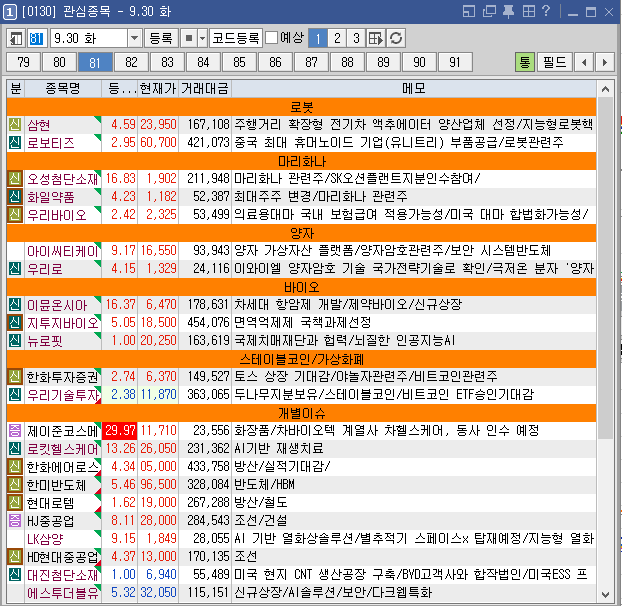
Task: Open the grid settings icon beside page 3
Action: click(x=376, y=38)
